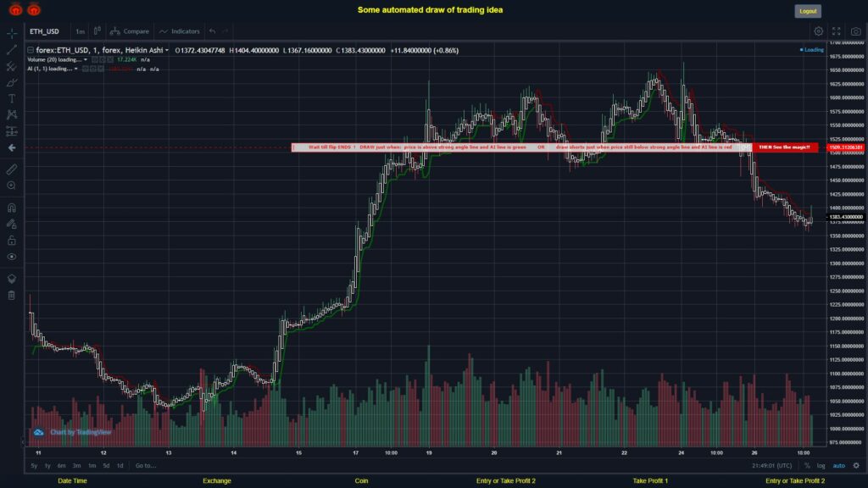Open chart settings gear at top right
The image size is (868, 488).
tap(818, 31)
